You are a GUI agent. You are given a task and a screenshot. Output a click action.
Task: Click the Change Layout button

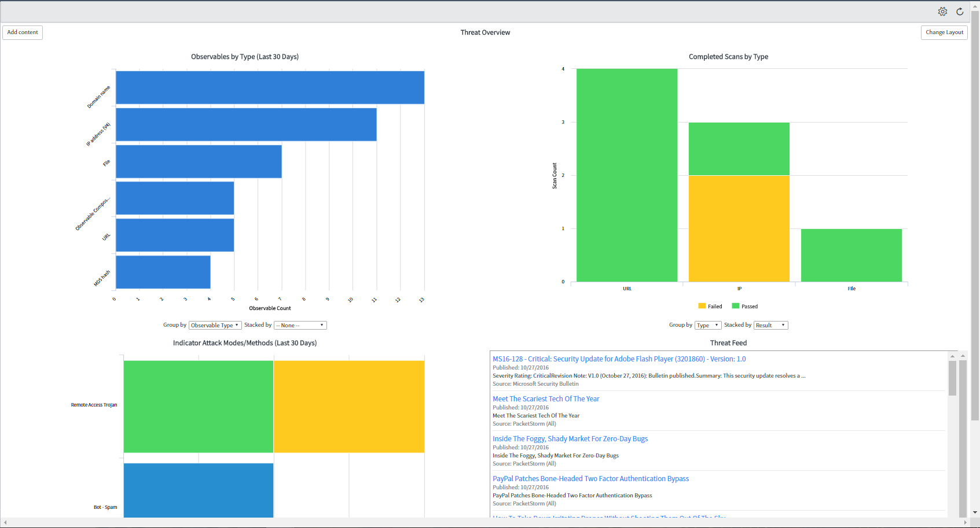944,32
